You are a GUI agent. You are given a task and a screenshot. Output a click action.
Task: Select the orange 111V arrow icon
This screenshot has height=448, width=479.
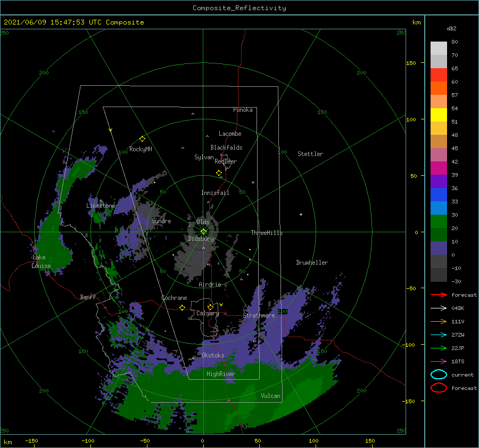click(x=439, y=321)
